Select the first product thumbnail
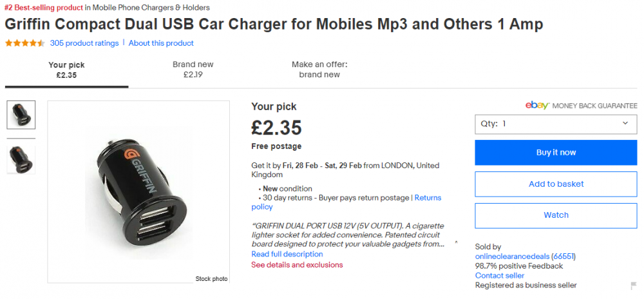The image size is (644, 299). (21, 115)
